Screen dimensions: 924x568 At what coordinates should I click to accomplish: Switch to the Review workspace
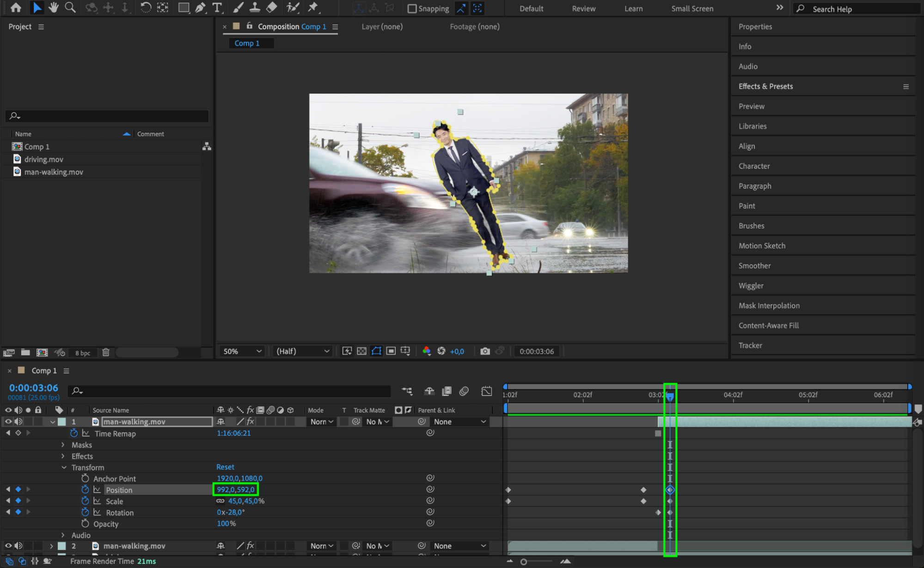(x=583, y=8)
